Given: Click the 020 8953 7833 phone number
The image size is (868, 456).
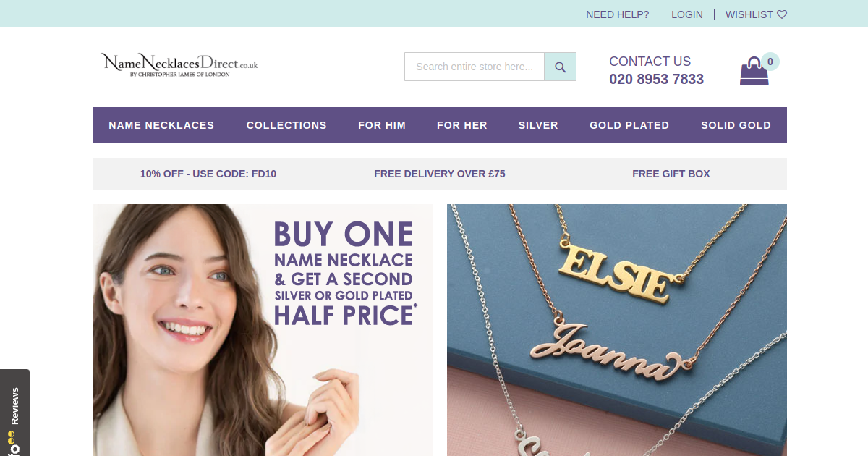Looking at the screenshot, I should (656, 79).
